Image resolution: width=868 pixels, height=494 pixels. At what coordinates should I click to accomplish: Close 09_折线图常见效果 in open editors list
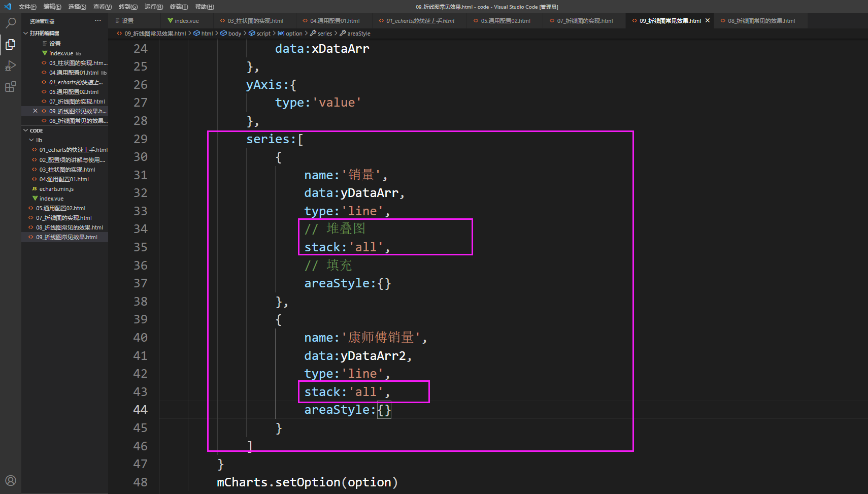(x=35, y=111)
